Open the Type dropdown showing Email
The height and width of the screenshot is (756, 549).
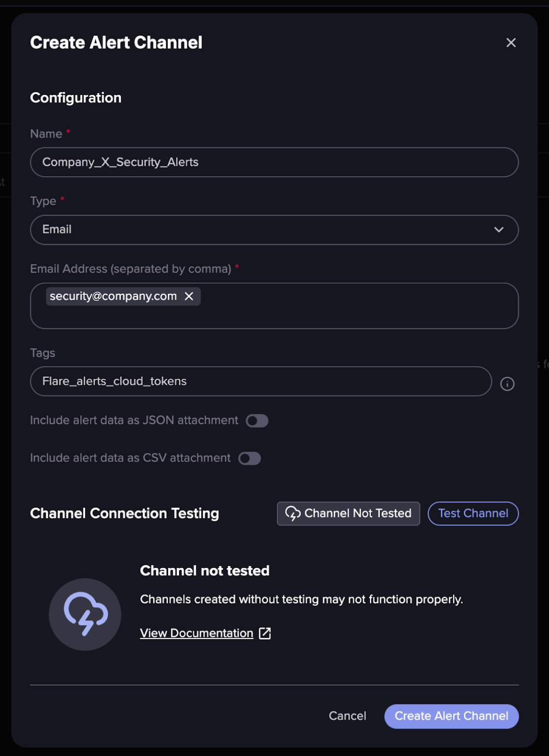point(266,230)
